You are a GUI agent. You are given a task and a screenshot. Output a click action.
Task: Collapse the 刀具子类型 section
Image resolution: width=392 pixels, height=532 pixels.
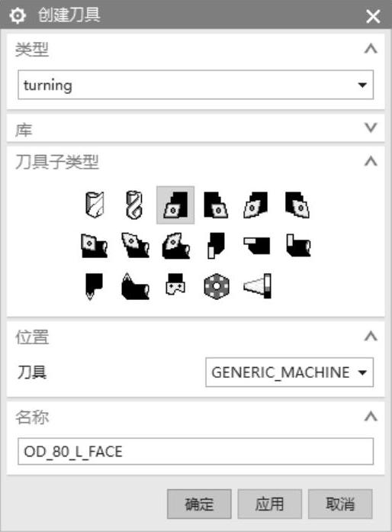point(371,161)
